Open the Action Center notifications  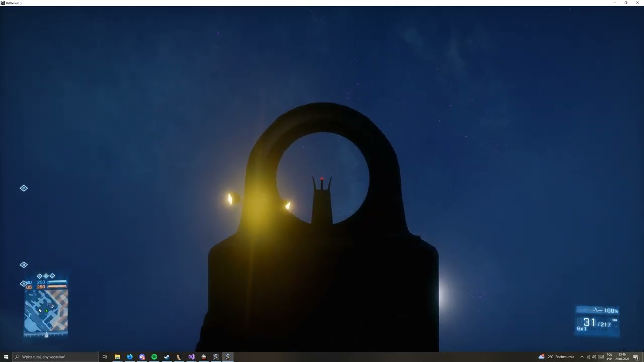pyautogui.click(x=636, y=357)
